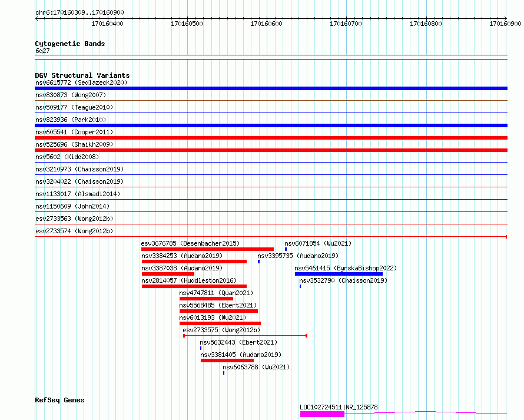Select the nsv2814057 (Huddleston2016) label
Viewport: 524px width, 420px height.
pos(189,280)
